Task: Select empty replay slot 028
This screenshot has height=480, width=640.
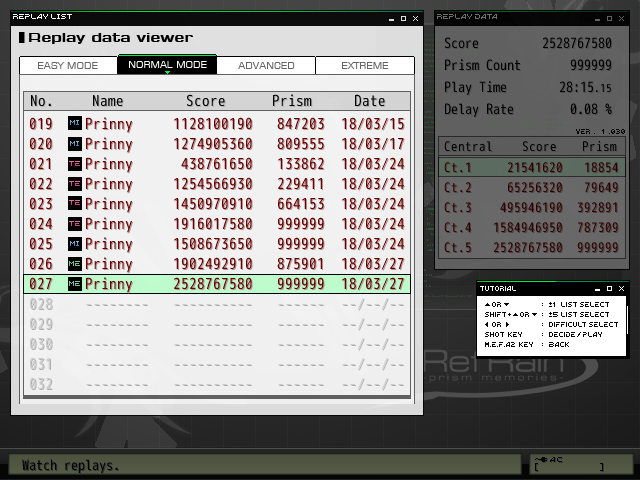Action: point(217,305)
